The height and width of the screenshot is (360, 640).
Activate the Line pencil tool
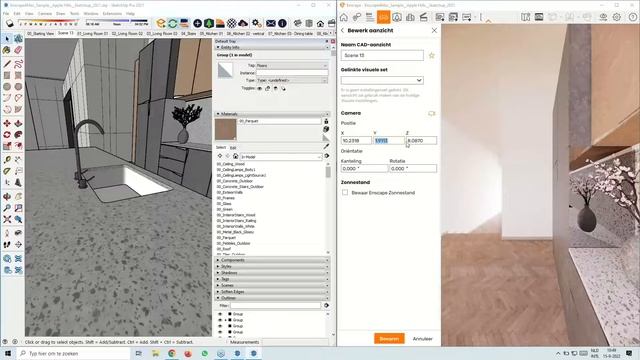(x=7, y=64)
